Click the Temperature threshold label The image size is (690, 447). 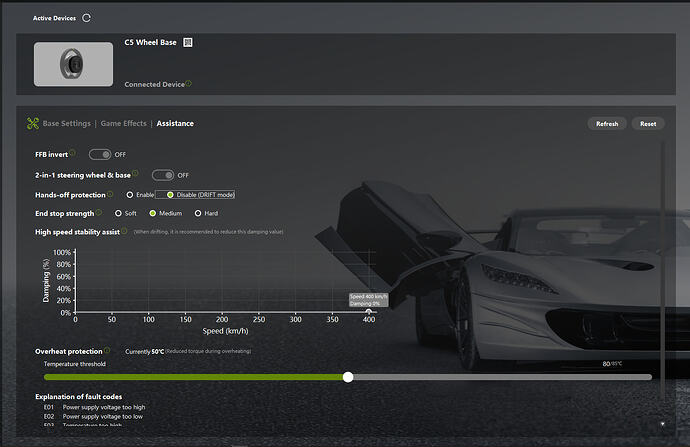coord(75,364)
